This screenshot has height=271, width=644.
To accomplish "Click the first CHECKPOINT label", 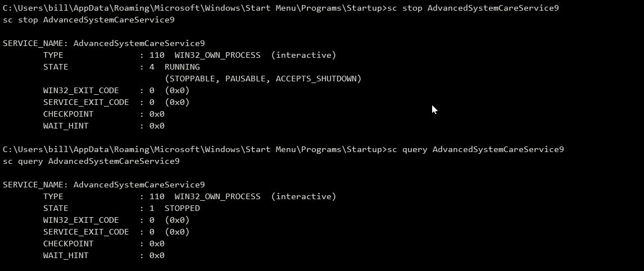I will tap(68, 114).
